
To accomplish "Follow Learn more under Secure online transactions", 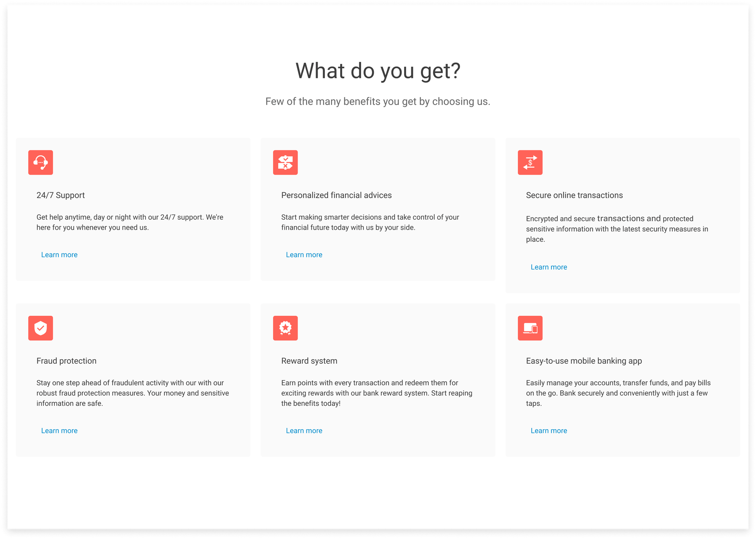I will coord(549,267).
